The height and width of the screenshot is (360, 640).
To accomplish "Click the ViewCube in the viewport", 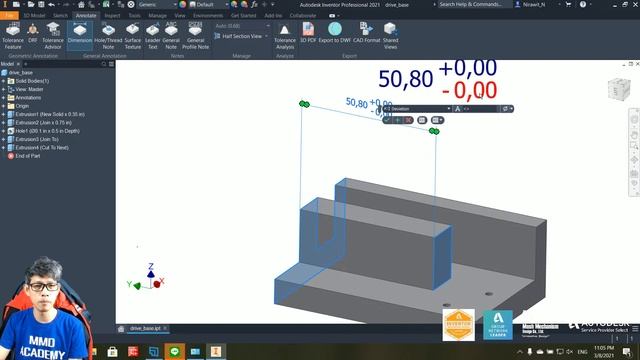I will [x=619, y=89].
